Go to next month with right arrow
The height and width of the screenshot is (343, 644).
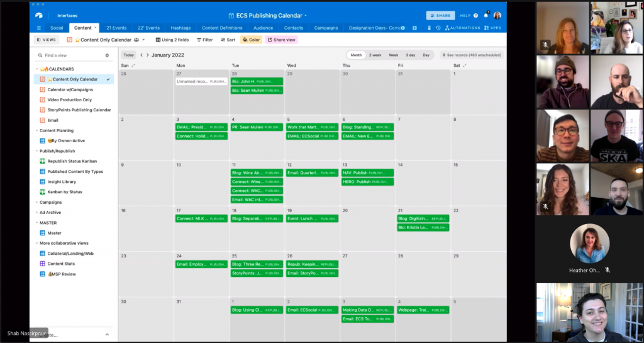(148, 55)
